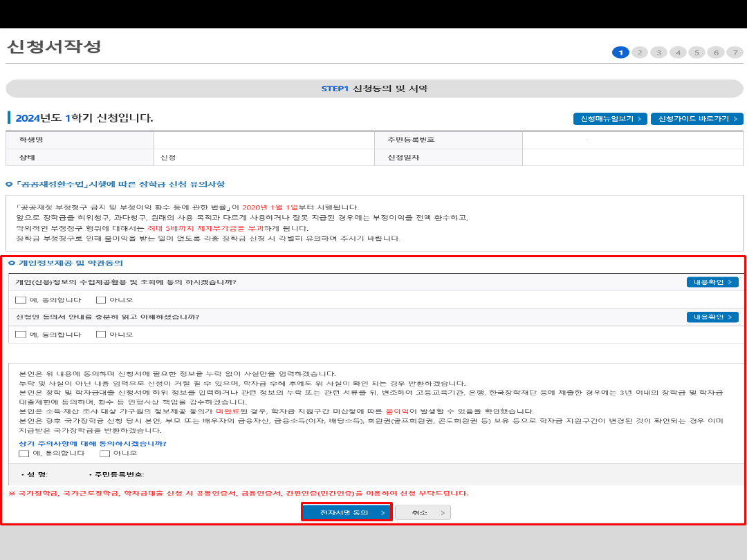This screenshot has height=560, width=747.
Task: Click step 5 indicator circle
Action: [x=697, y=53]
